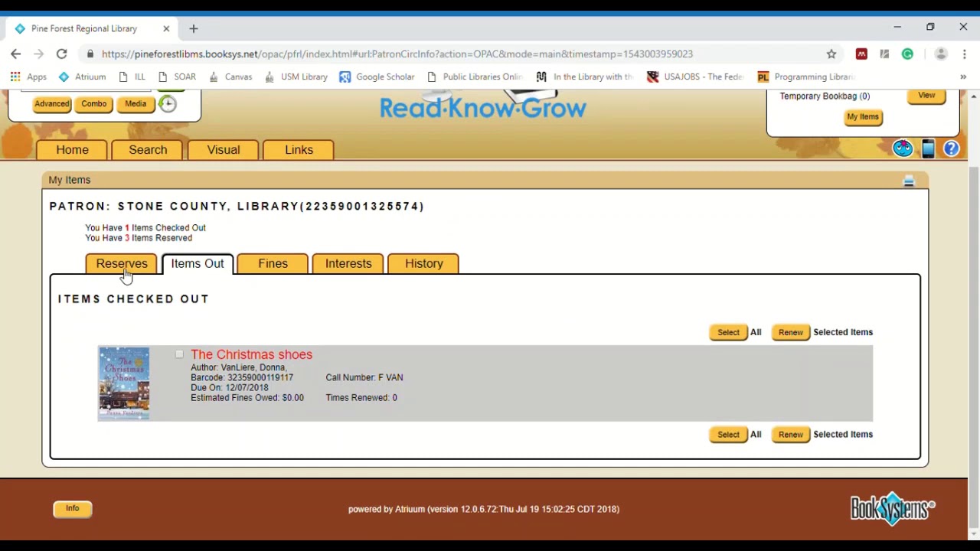
Task: Open the USAJOBS bookmark
Action: [694, 77]
